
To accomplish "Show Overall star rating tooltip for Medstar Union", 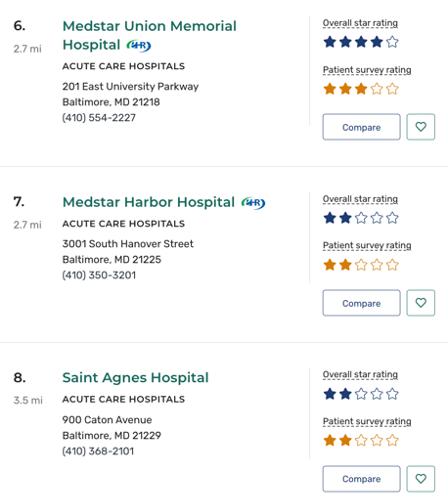I will tap(360, 23).
